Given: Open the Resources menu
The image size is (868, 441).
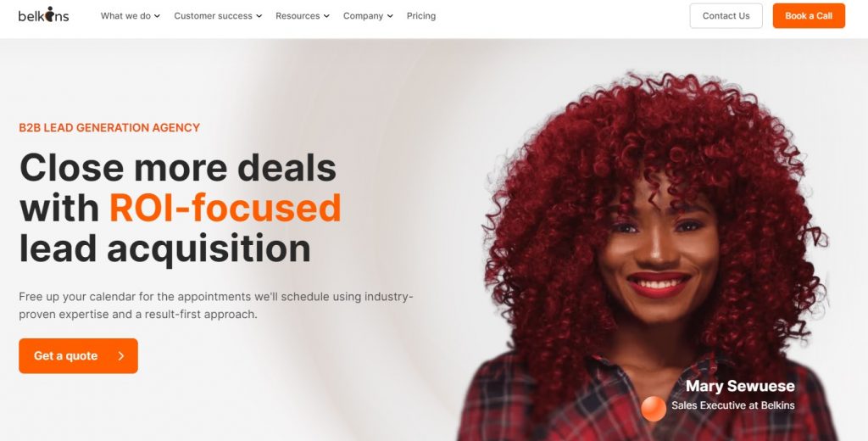Looking at the screenshot, I should click(x=303, y=16).
